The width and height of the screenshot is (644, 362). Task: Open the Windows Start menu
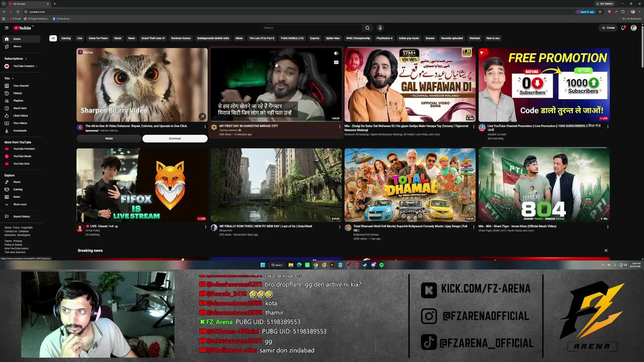[x=263, y=265]
